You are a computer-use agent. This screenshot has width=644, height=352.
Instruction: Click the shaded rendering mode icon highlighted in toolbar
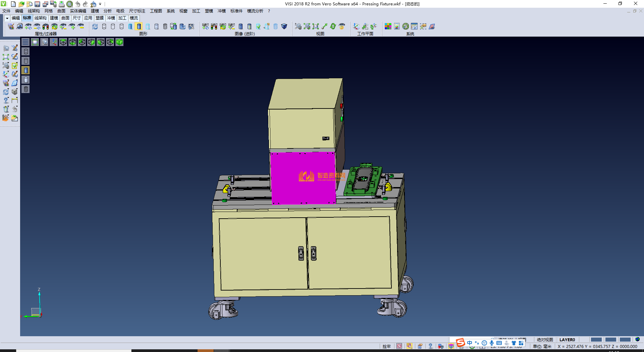pos(139,27)
